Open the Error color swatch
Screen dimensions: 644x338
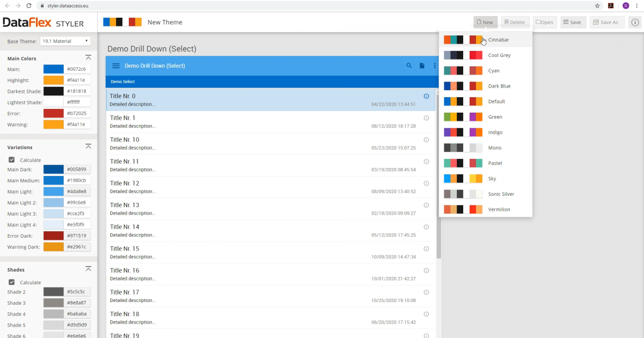tap(53, 113)
